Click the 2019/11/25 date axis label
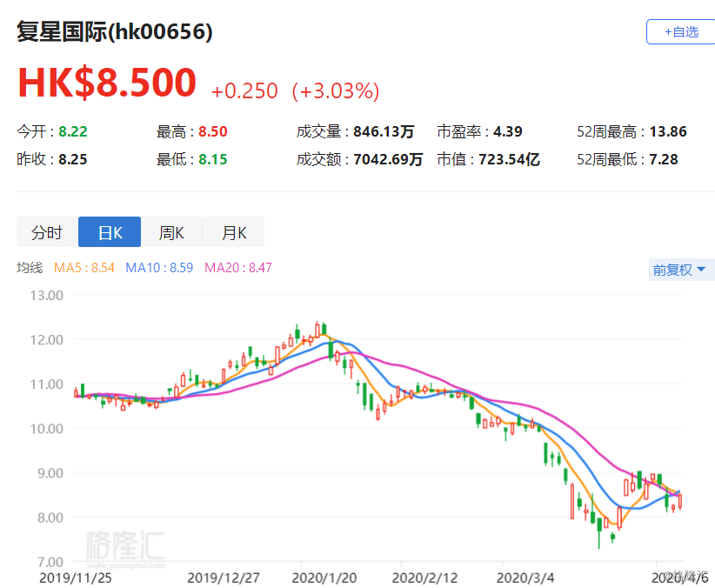 [76, 578]
